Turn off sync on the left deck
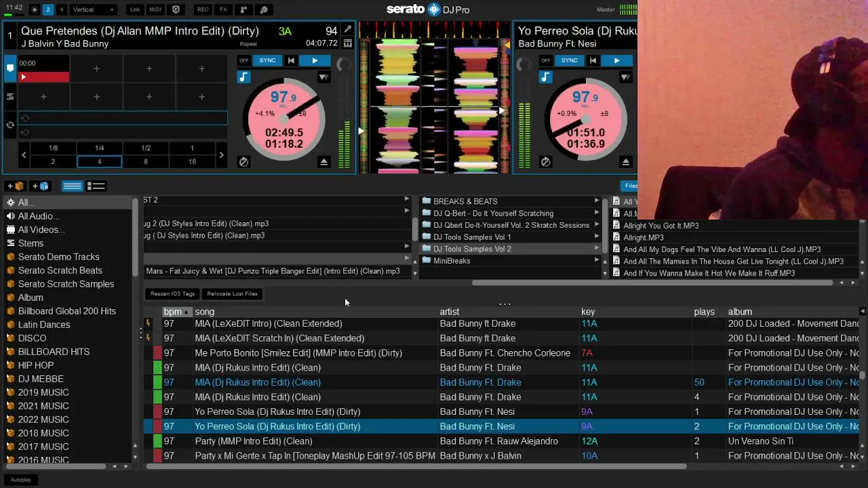Screen dimensions: 868x488 click(243, 60)
